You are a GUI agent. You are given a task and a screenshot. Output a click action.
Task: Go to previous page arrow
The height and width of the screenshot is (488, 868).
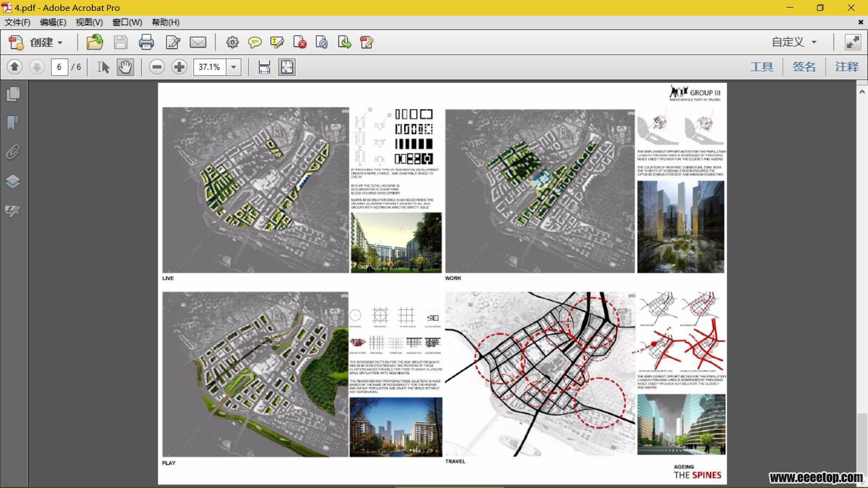click(x=15, y=67)
